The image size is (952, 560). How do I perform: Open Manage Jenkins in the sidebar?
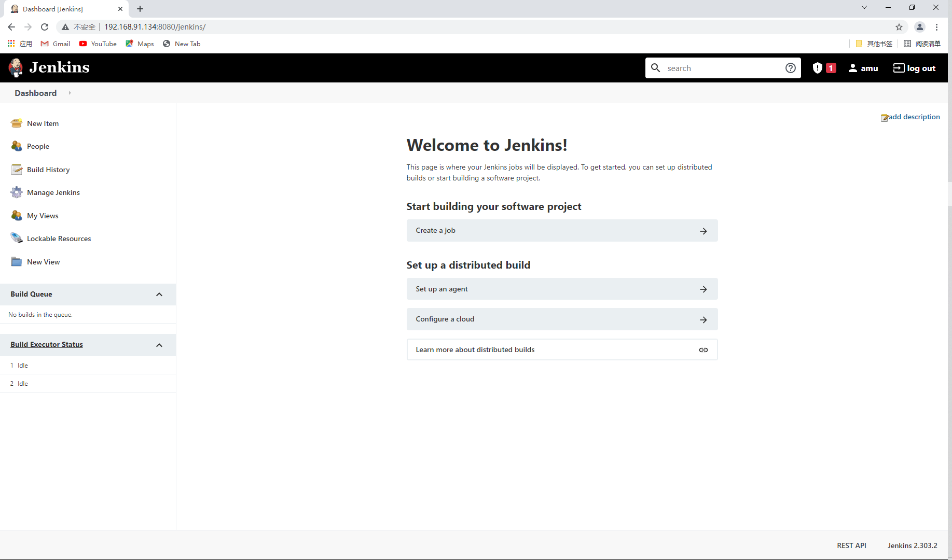tap(53, 192)
